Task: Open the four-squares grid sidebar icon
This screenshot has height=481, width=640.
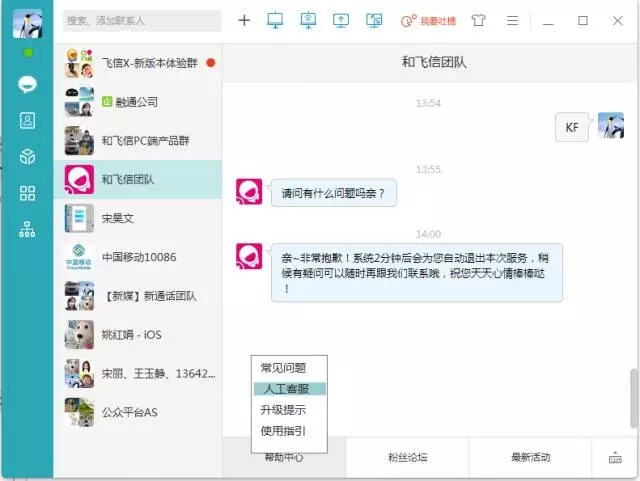Action: [x=27, y=193]
